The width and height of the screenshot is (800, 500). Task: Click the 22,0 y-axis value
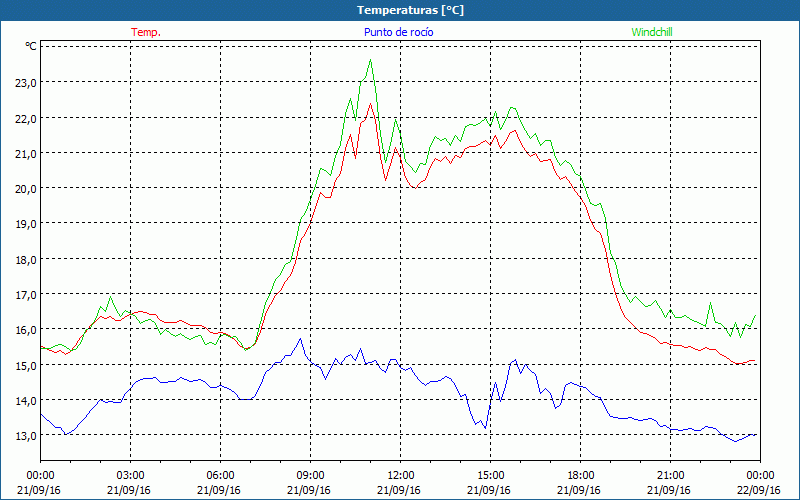pyautogui.click(x=26, y=118)
